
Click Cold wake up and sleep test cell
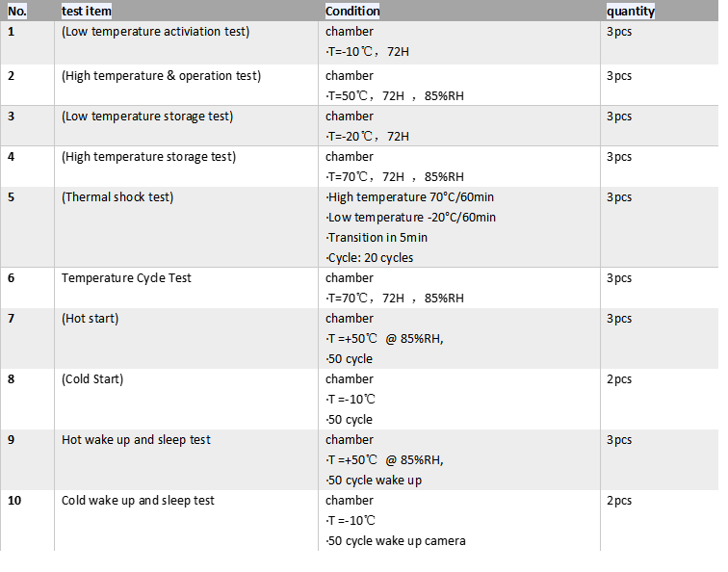(138, 501)
